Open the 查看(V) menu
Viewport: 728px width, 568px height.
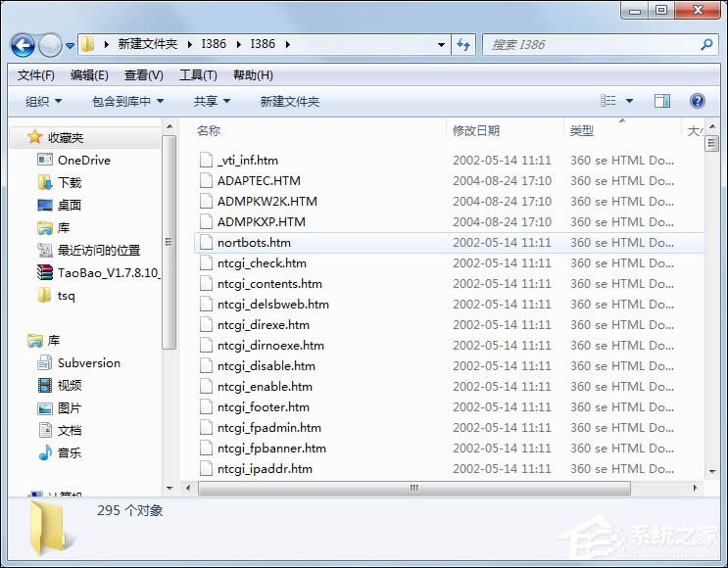tap(143, 75)
